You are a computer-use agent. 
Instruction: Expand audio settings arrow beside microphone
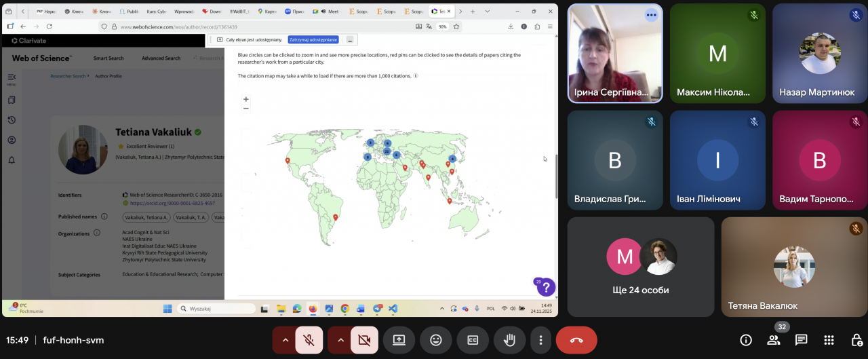[x=285, y=340]
